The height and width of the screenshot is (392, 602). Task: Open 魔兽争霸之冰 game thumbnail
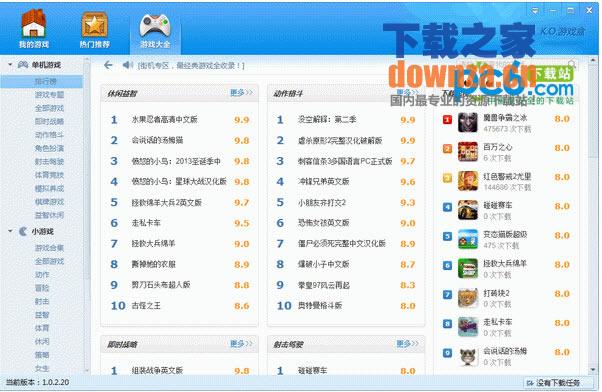[x=468, y=122]
